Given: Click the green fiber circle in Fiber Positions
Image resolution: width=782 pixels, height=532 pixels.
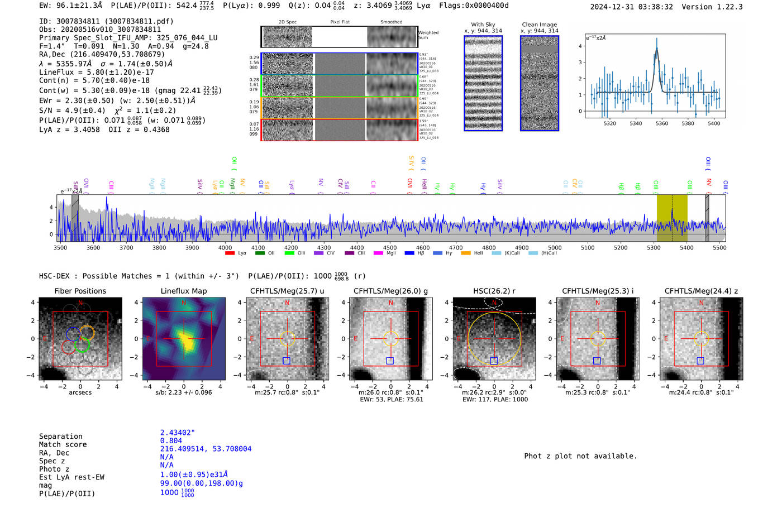Looking at the screenshot, I should click(82, 345).
